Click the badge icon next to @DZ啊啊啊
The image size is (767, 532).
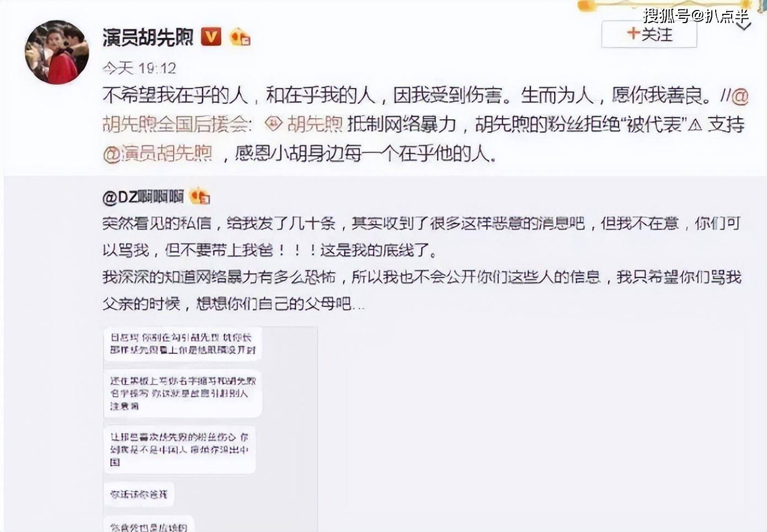(199, 196)
